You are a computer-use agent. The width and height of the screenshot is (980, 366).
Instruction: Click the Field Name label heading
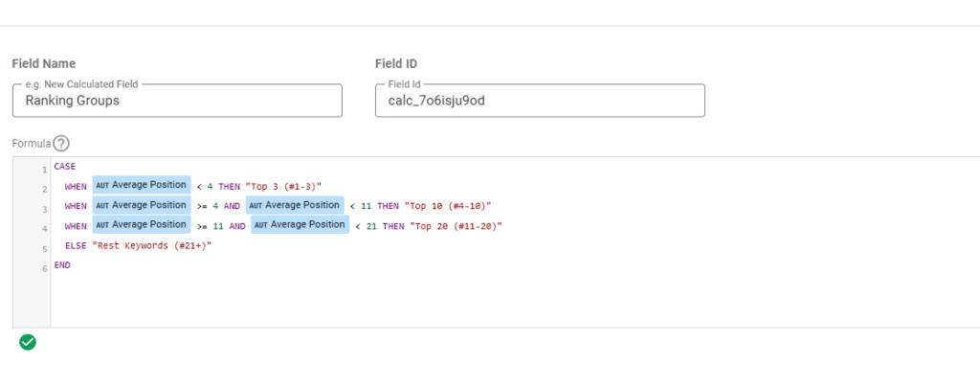pos(44,64)
